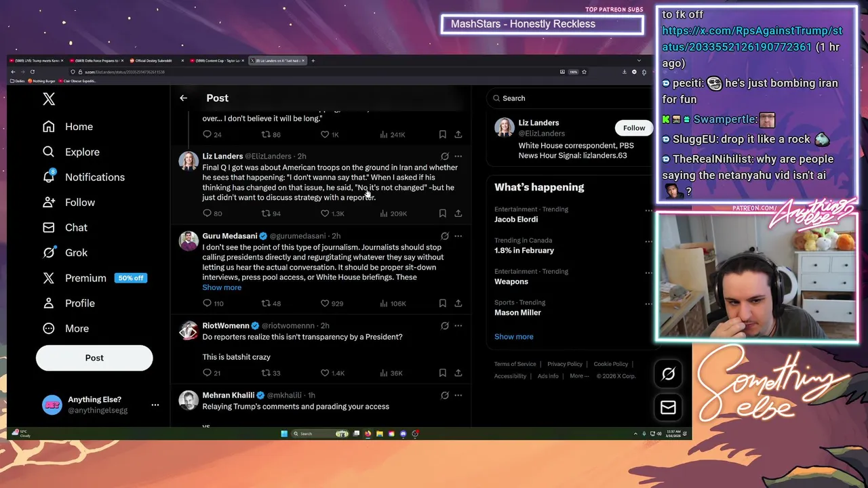
Task: Bookmark RiotWomenn's post
Action: (x=443, y=373)
